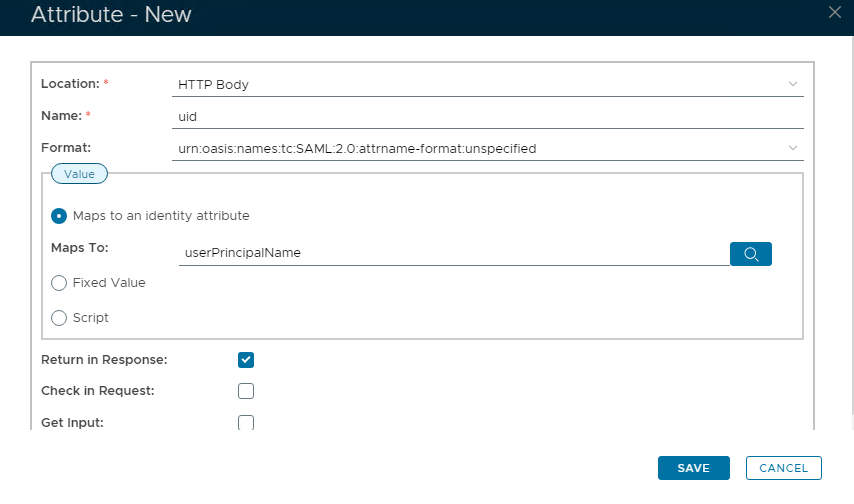The image size is (854, 504).
Task: Choose the Script radio button
Action: click(x=59, y=318)
